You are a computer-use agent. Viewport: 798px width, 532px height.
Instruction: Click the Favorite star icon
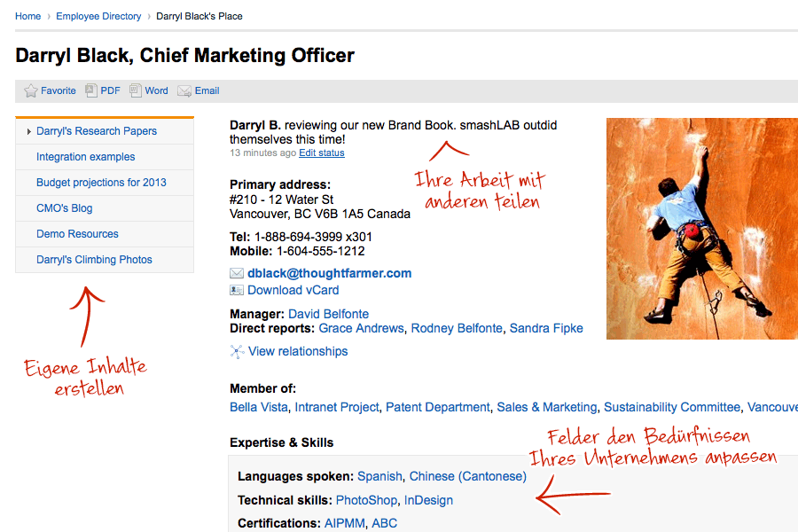click(x=30, y=90)
